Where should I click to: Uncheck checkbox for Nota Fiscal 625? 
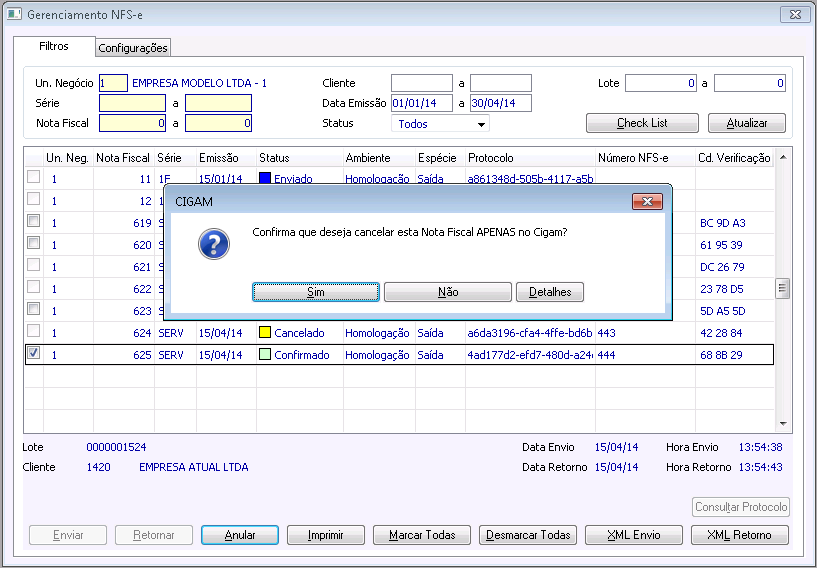tap(33, 353)
